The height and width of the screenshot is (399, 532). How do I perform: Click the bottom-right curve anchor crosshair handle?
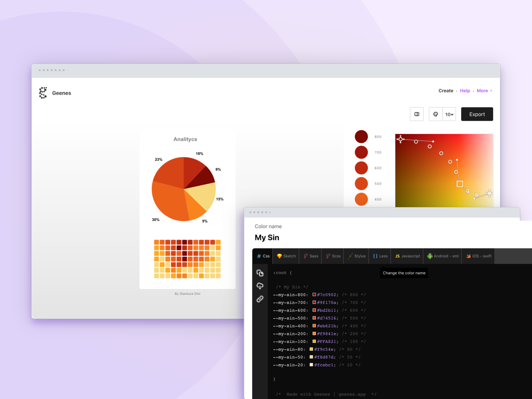[489, 193]
